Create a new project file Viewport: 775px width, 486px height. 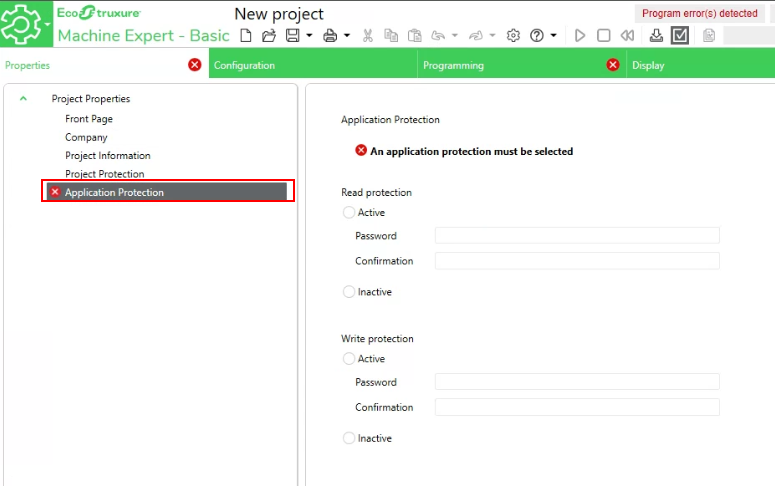click(246, 36)
